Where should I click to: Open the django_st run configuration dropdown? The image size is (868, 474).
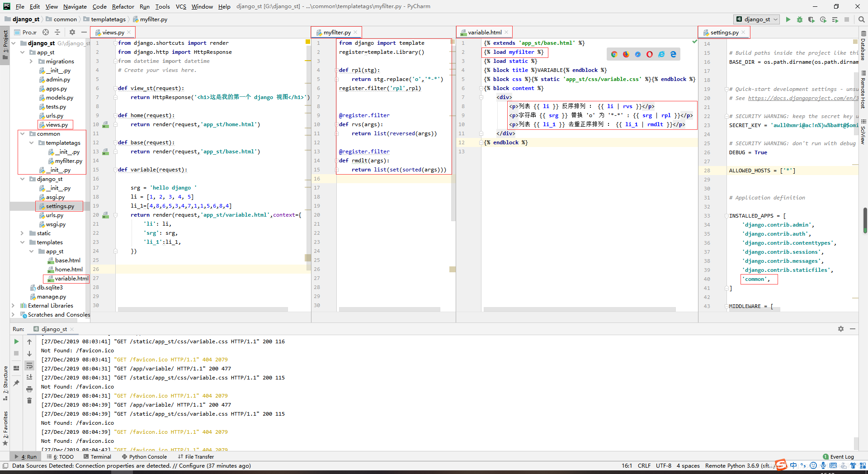(x=757, y=19)
